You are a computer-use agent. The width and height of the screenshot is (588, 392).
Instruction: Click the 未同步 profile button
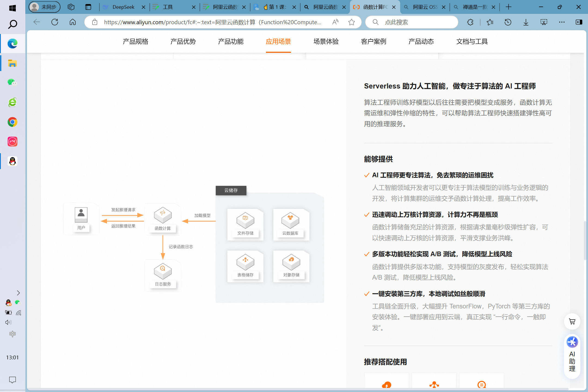tap(45, 7)
